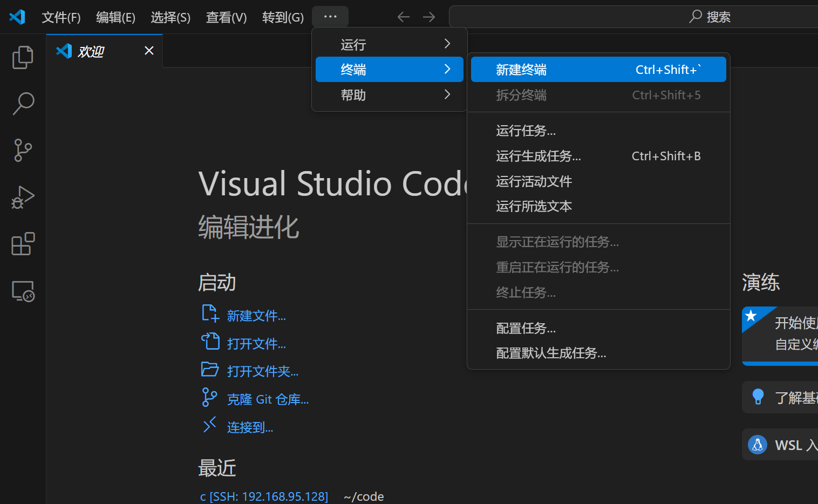Open recent c [SSH: 192.168.95.128] entry
The height and width of the screenshot is (504, 818).
click(264, 496)
